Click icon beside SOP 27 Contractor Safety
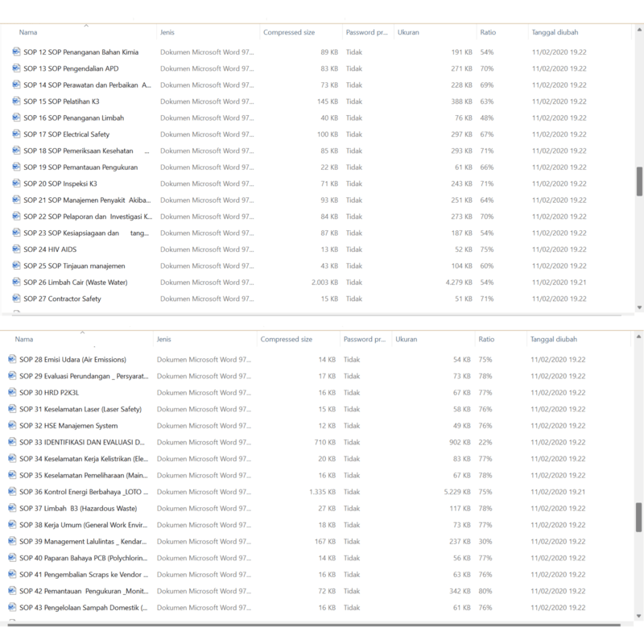The height and width of the screenshot is (644, 644). 17,299
